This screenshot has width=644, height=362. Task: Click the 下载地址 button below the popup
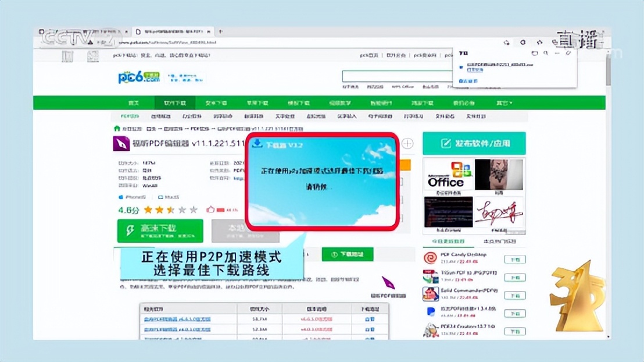point(346,254)
